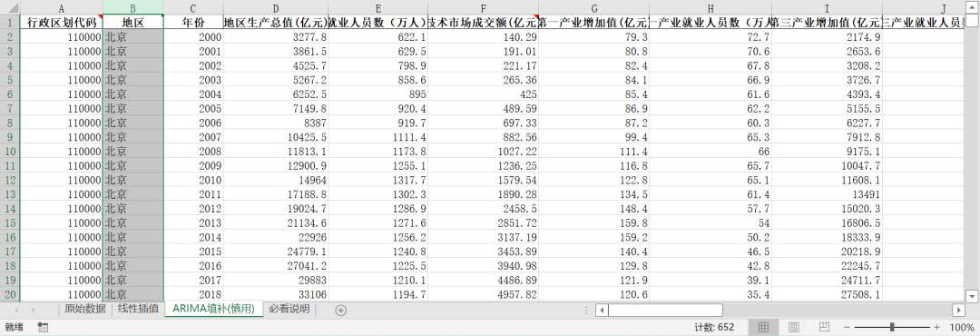Select column A header
Screen dimensions: 980x336
tap(62, 7)
